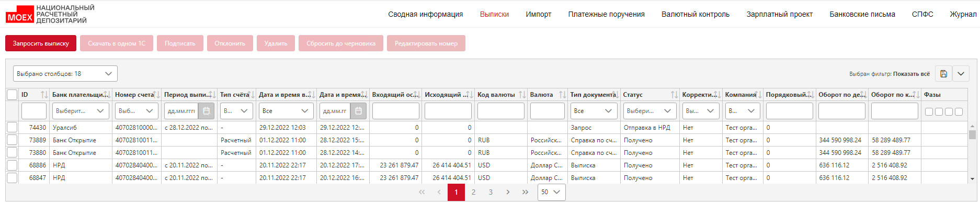Tick the select-all header checkbox
The image size is (980, 202).
[12, 95]
